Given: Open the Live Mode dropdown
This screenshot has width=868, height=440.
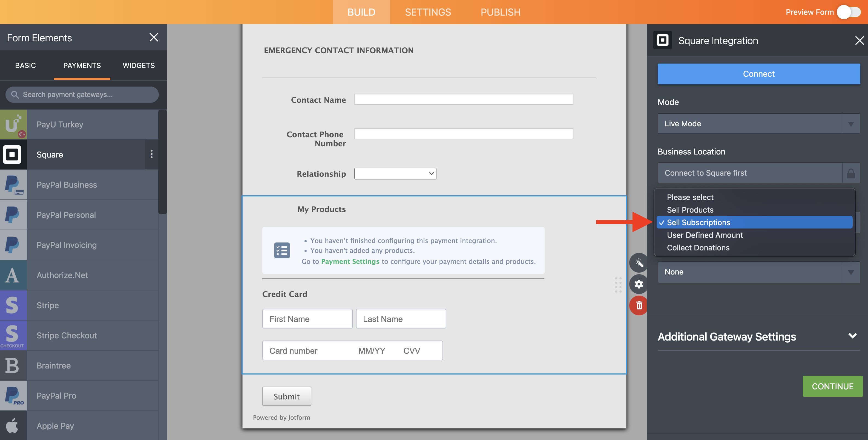Looking at the screenshot, I should pyautogui.click(x=758, y=123).
